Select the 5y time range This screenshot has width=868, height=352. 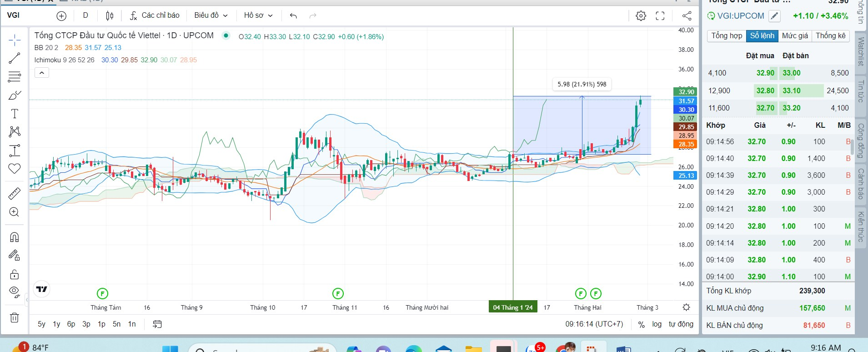[x=41, y=324]
